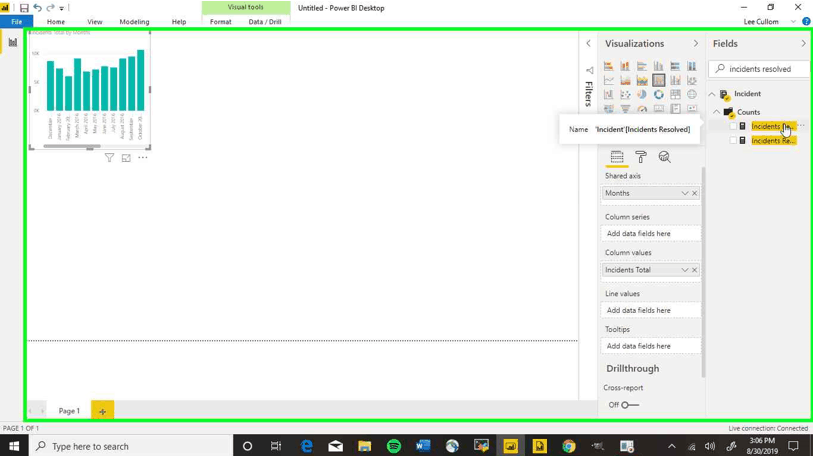Select the Line and clustered column chart visualization
The image size is (813, 456).
coord(675,80)
